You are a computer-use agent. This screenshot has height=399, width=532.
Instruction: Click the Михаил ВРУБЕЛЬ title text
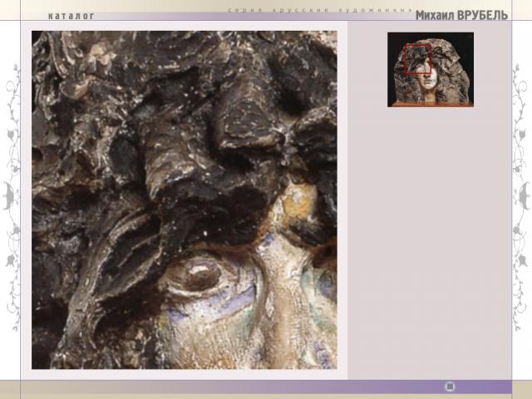click(461, 15)
